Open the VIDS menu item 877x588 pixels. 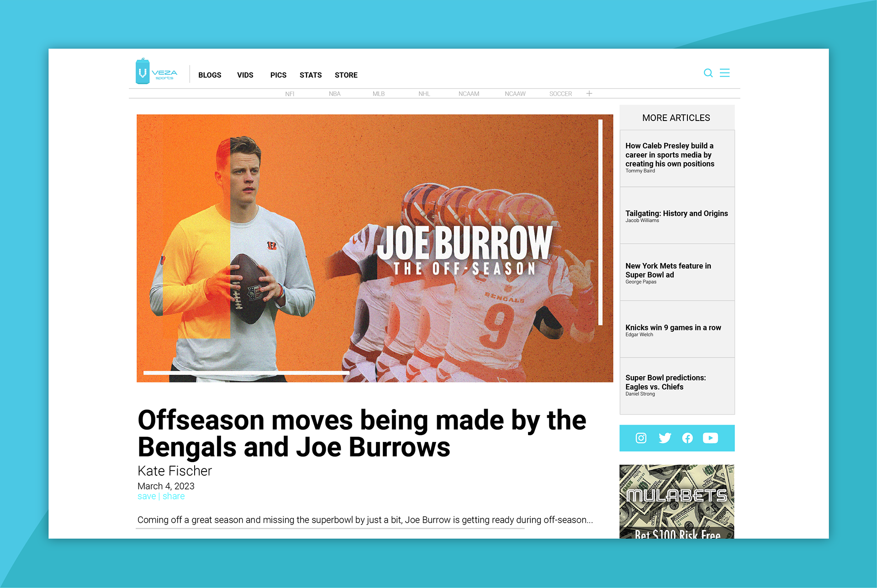pyautogui.click(x=245, y=75)
